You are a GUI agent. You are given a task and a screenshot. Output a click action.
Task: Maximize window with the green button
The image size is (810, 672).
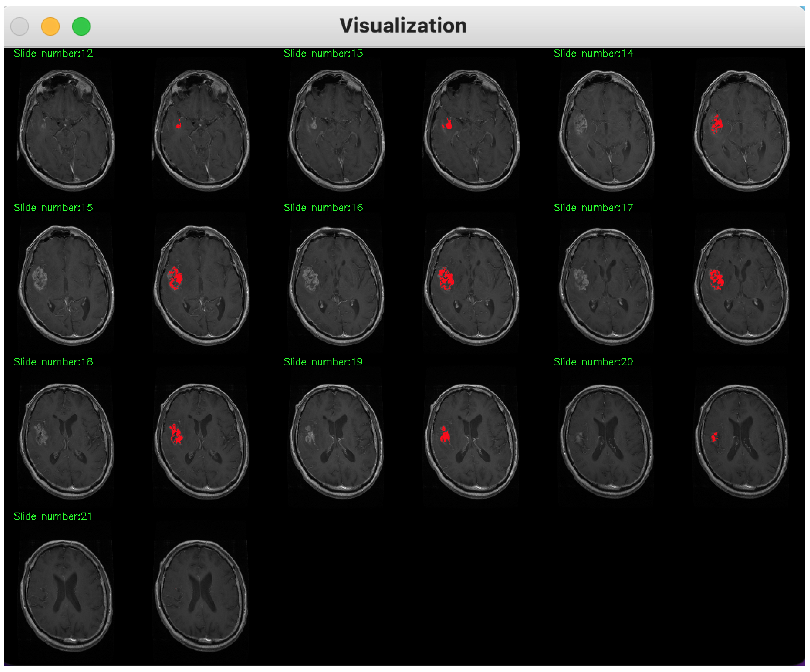81,26
